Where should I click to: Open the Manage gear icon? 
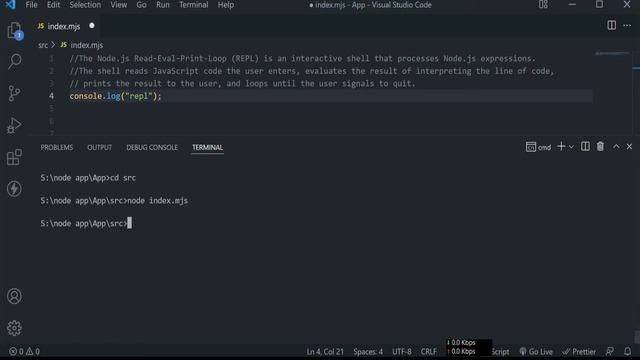[14, 328]
